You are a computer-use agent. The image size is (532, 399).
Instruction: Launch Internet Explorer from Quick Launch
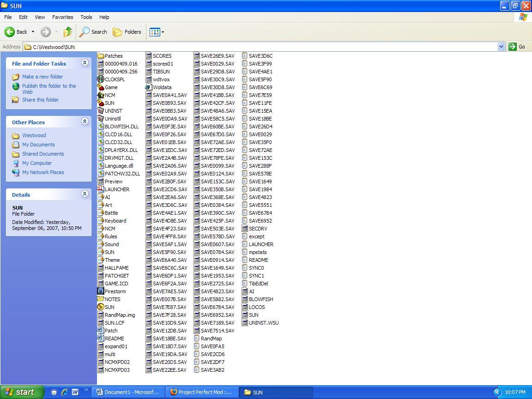(65, 392)
